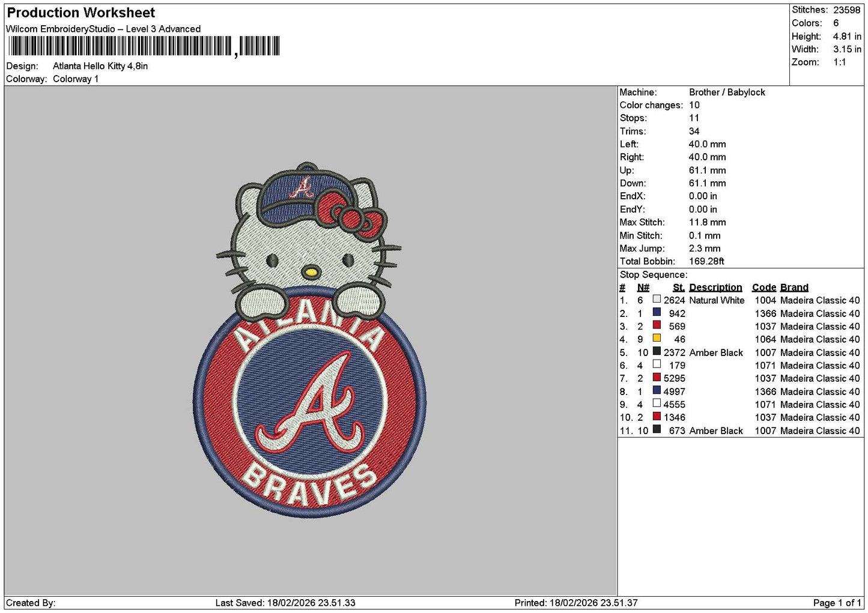This screenshot has height=613, width=868.
Task: Select 'Natural White' description in stop 1
Action: 717,300
